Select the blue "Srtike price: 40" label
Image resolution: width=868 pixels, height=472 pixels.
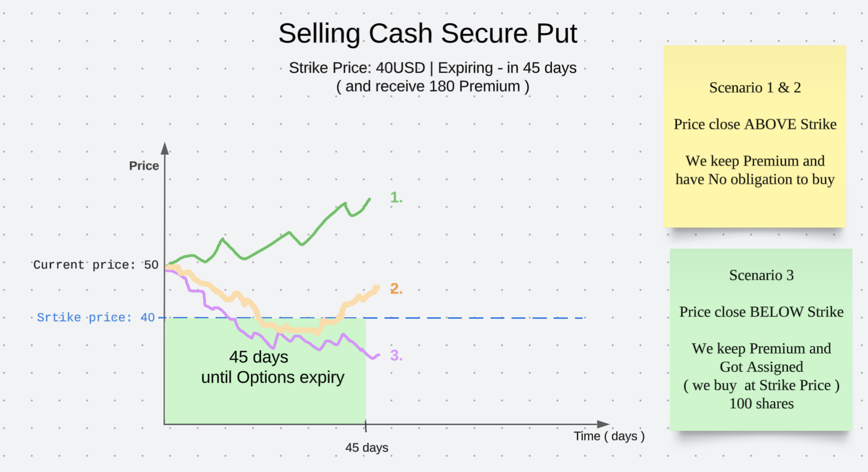point(96,317)
